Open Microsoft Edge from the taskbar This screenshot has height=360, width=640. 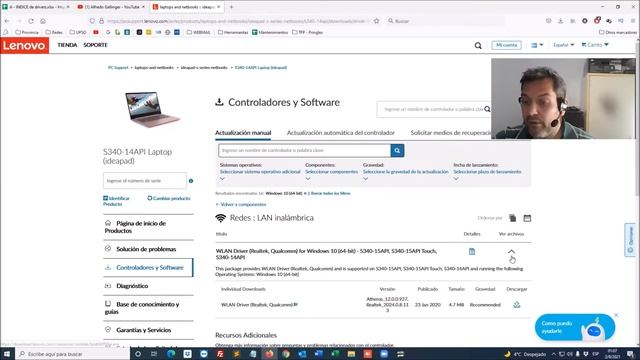point(171,354)
